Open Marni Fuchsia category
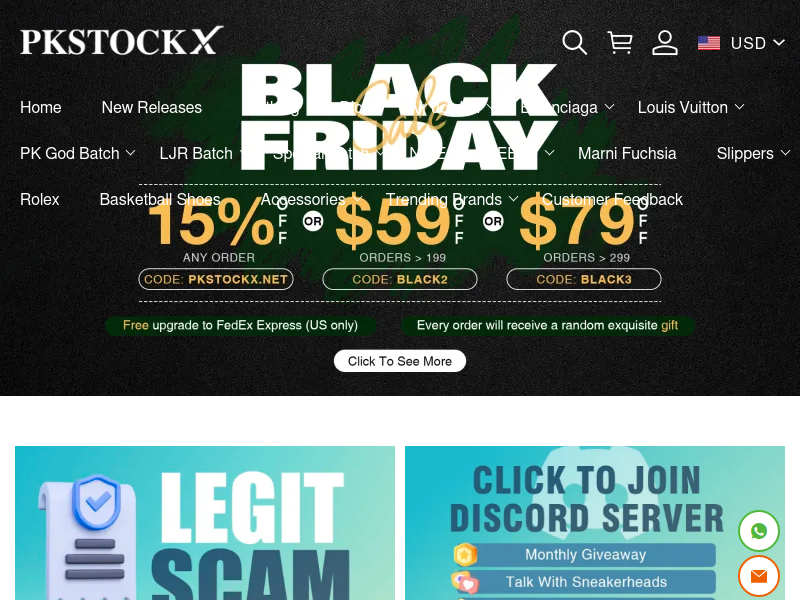The image size is (800, 600). 627,153
